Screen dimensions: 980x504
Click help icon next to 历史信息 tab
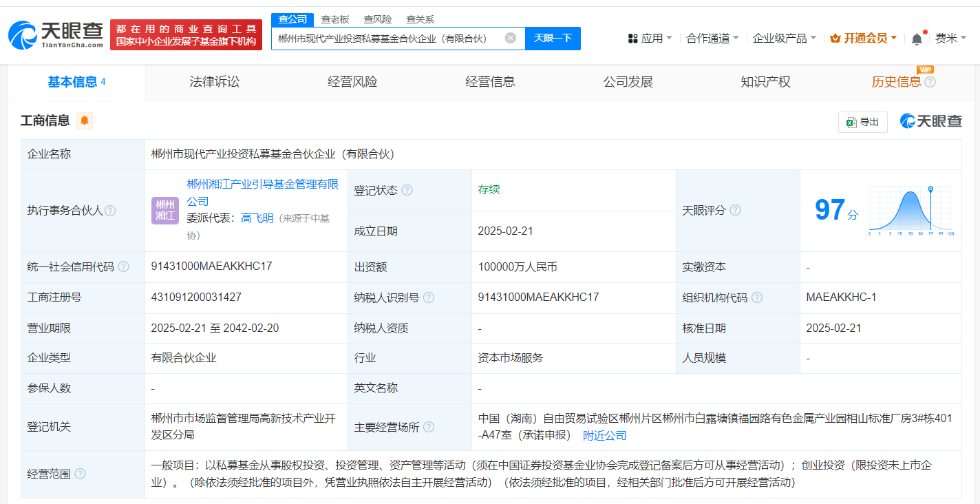930,83
